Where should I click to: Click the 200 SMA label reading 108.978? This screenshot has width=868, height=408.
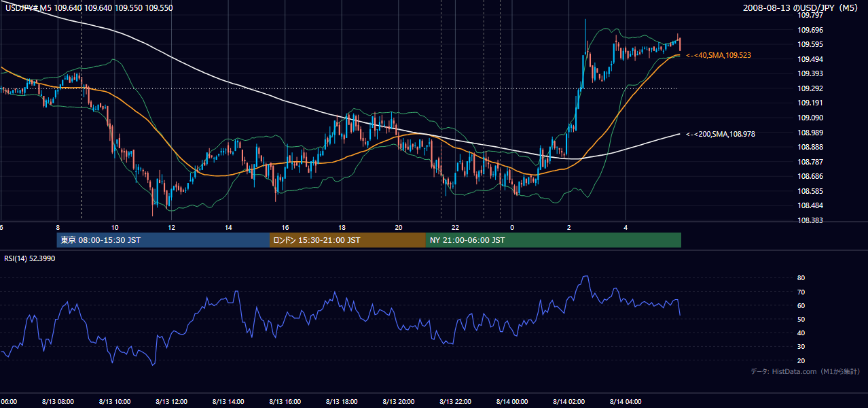[x=721, y=134]
